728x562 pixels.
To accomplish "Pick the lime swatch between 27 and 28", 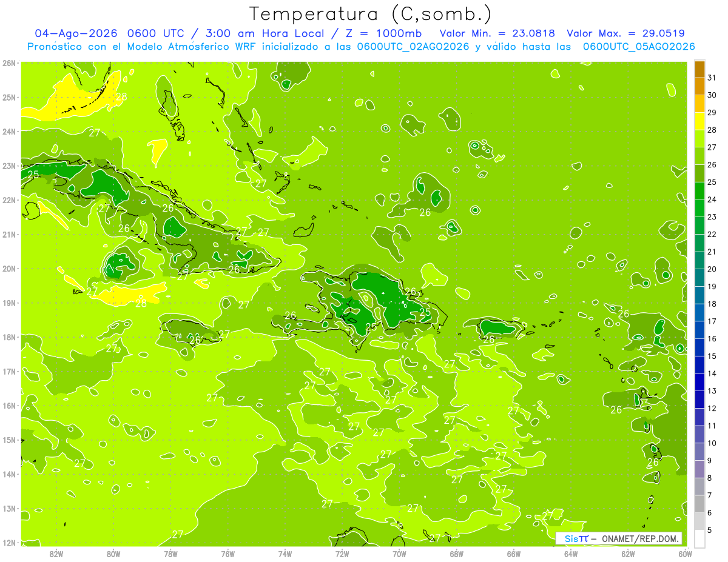I will (699, 138).
